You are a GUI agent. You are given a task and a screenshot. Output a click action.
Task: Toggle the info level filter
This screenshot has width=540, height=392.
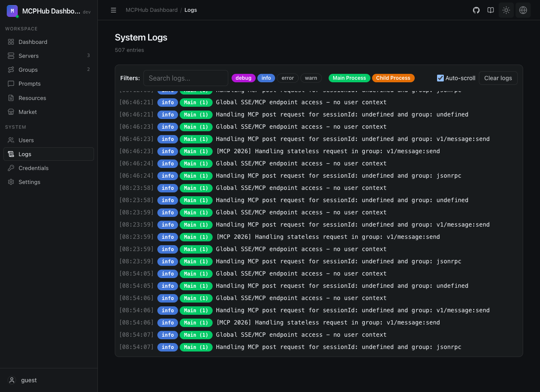pyautogui.click(x=266, y=78)
